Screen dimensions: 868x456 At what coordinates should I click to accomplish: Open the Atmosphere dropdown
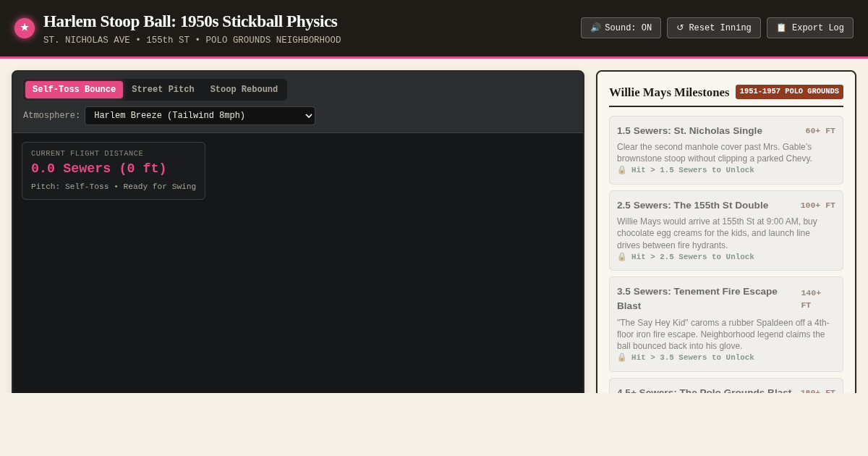(200, 116)
